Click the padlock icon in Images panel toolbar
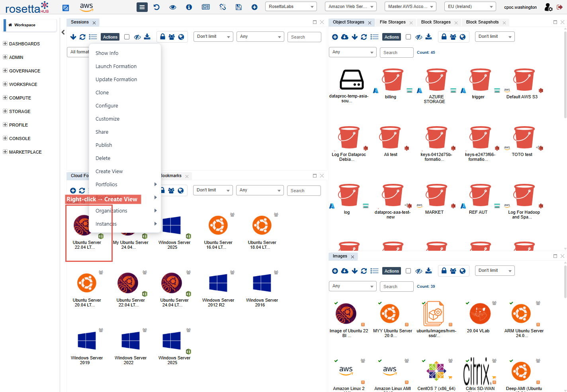The image size is (567, 392). (444, 271)
